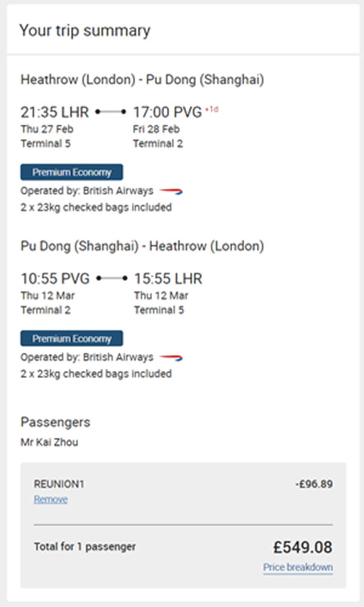Click the REUNION1 promo code label
Screen dimensions: 364x607
[x=59, y=484]
